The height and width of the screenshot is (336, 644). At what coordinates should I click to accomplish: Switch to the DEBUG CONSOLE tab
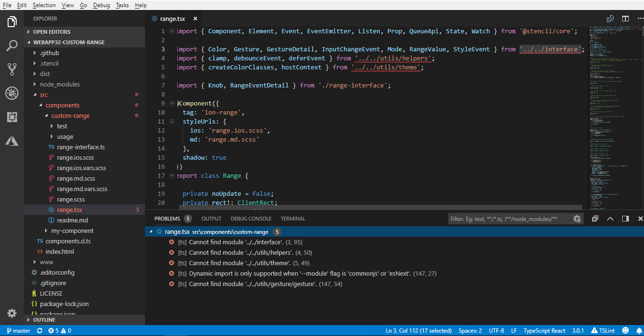(x=251, y=219)
